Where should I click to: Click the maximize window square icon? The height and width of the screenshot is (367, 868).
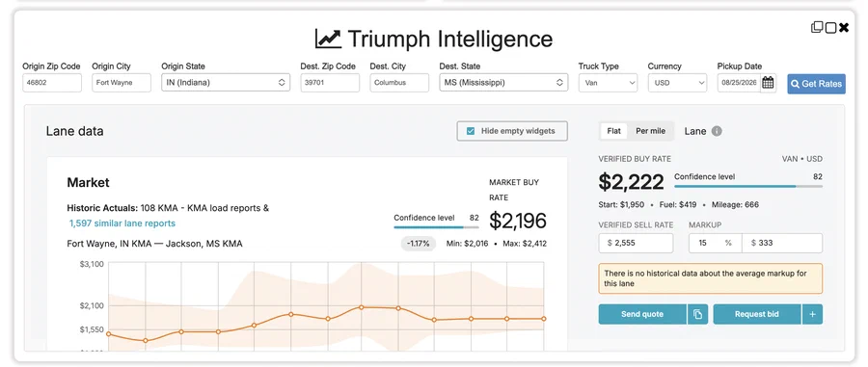[x=830, y=28]
